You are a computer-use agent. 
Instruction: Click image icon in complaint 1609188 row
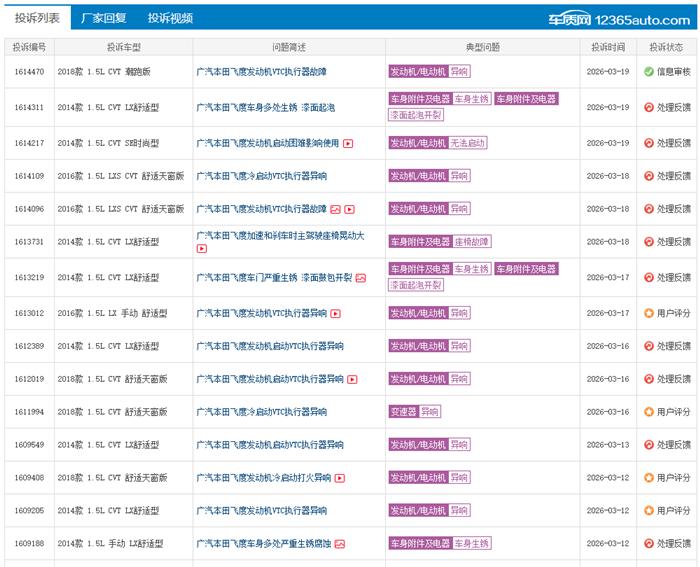(x=339, y=544)
